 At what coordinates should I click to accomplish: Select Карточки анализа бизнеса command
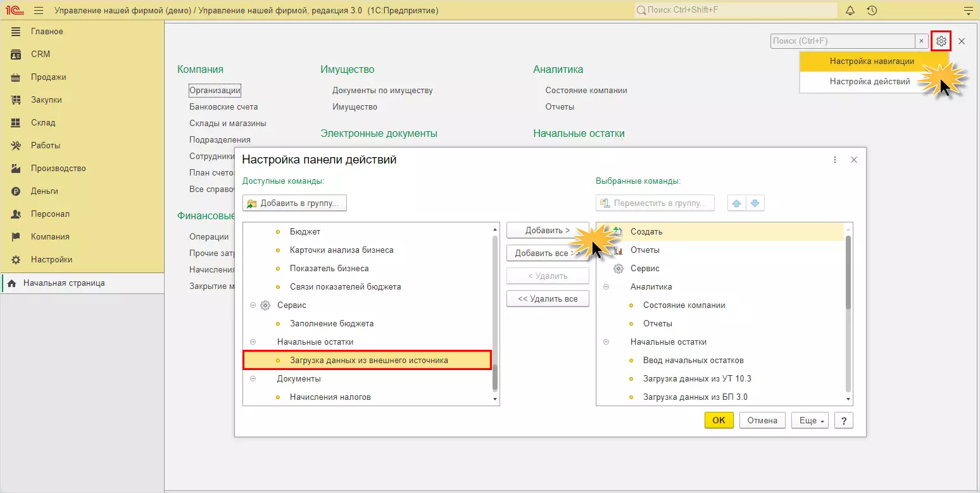pyautogui.click(x=342, y=250)
